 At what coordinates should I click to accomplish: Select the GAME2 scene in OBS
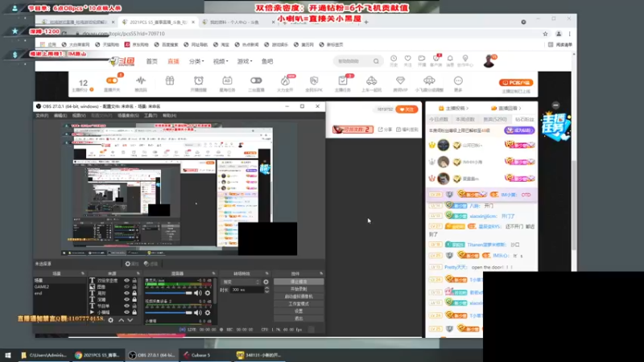[x=42, y=287]
